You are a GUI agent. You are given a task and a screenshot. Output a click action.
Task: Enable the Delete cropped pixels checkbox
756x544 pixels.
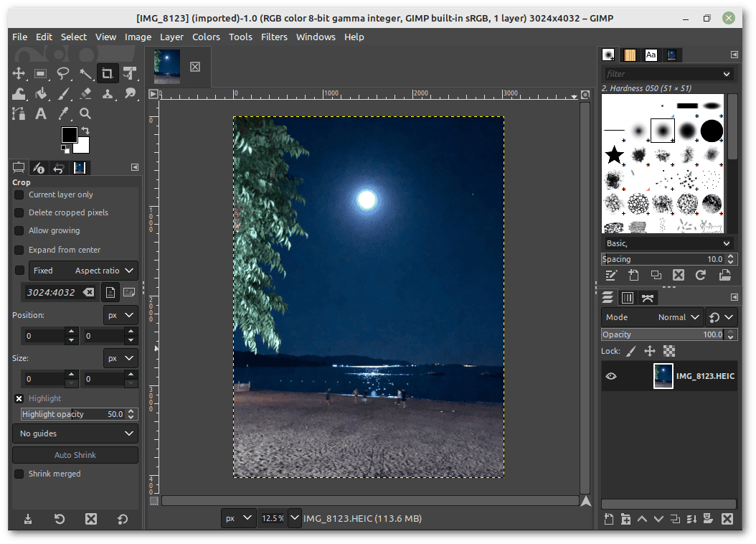(x=19, y=212)
